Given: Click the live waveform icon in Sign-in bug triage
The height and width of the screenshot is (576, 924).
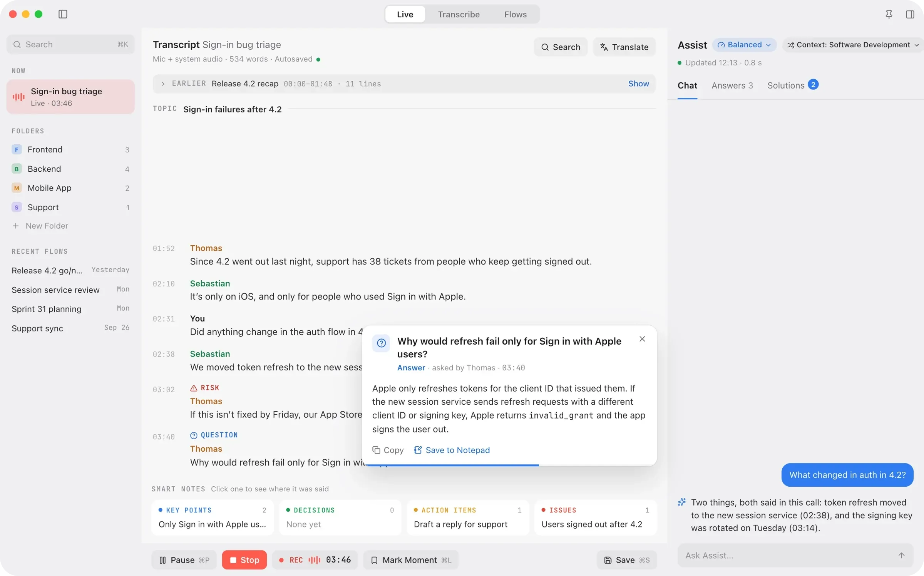Looking at the screenshot, I should click(x=18, y=97).
